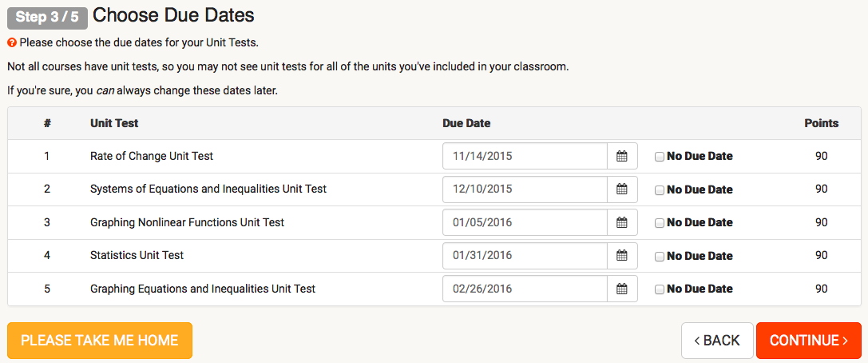868x363 pixels.
Task: Click the 01/05/2016 due date input
Action: [x=525, y=223]
